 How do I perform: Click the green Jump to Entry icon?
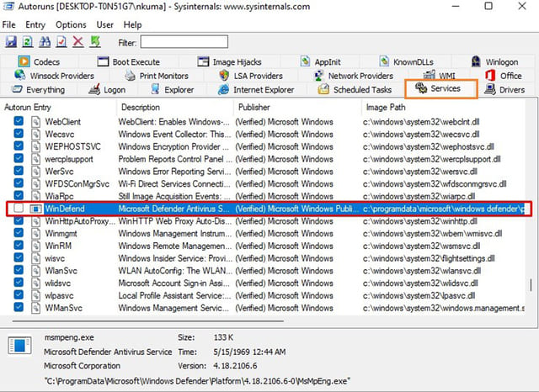pos(95,42)
